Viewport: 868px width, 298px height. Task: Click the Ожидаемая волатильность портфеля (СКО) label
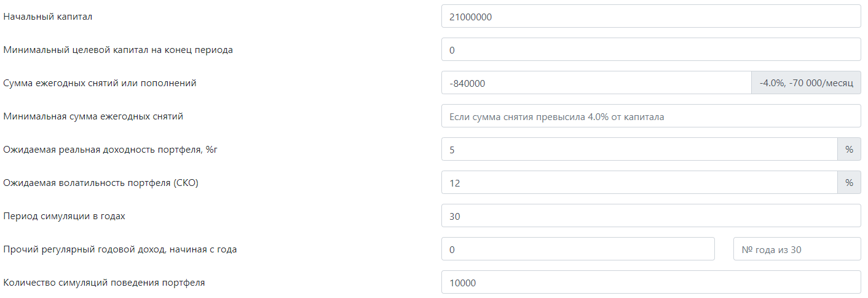pyautogui.click(x=101, y=183)
